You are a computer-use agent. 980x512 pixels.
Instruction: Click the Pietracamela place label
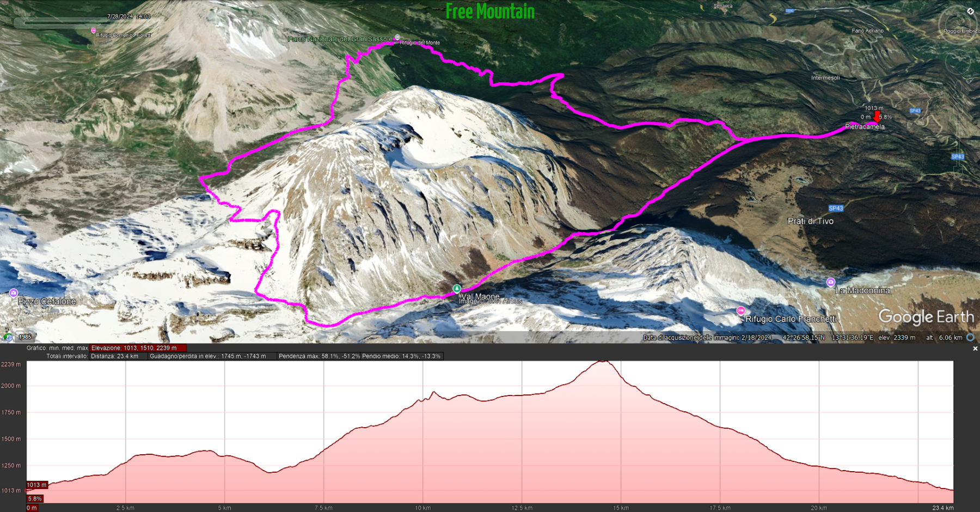[865, 126]
